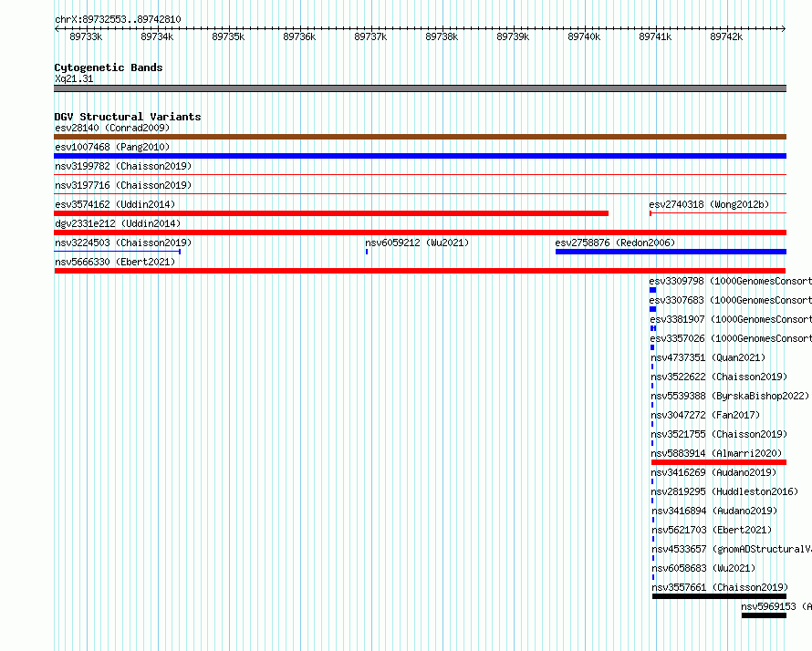Click nsv3416269 (Audano2019) label
812x651 pixels.
click(x=713, y=472)
